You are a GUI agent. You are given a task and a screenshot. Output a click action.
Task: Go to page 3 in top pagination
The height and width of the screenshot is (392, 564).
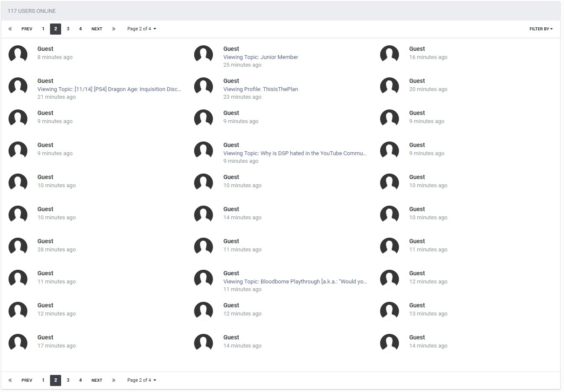68,29
